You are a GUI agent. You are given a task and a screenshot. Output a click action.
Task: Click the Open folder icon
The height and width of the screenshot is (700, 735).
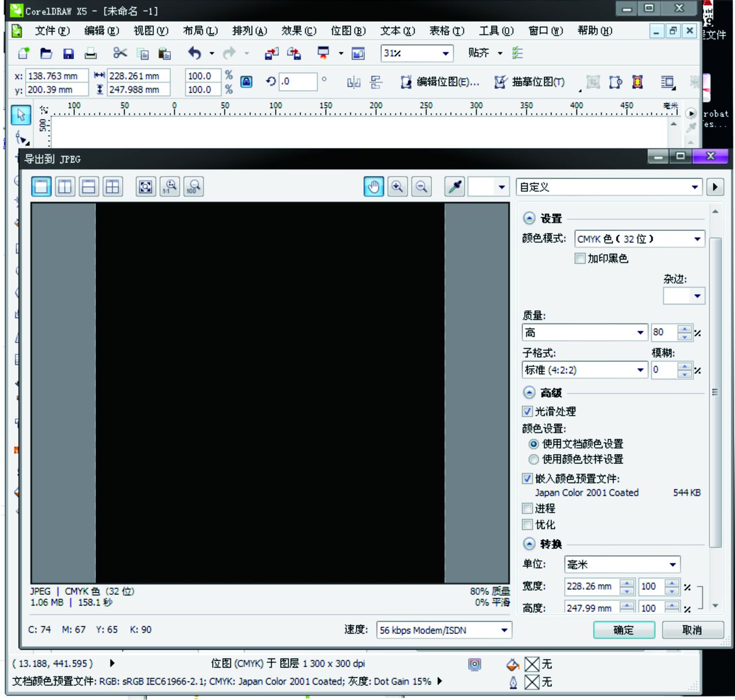[x=46, y=53]
